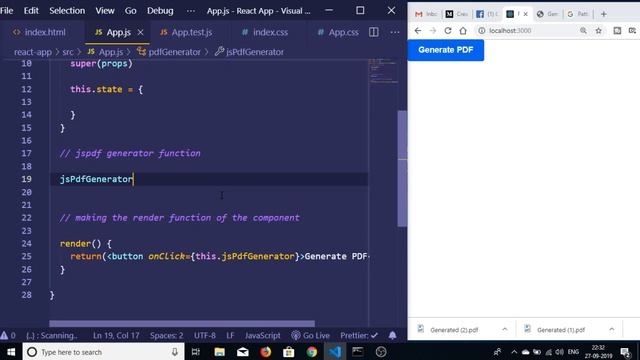Open the View menu
The image size is (640, 360).
point(105,11)
